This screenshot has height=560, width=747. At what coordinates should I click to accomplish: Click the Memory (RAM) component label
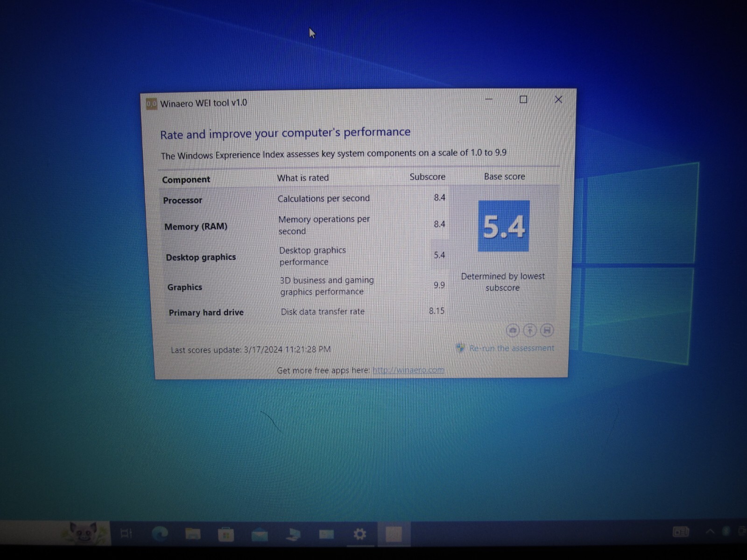click(x=196, y=226)
